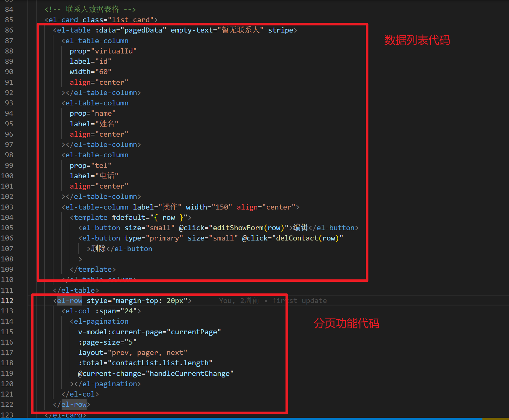Click the opening el-pagination tag on line 114

pyautogui.click(x=99, y=321)
